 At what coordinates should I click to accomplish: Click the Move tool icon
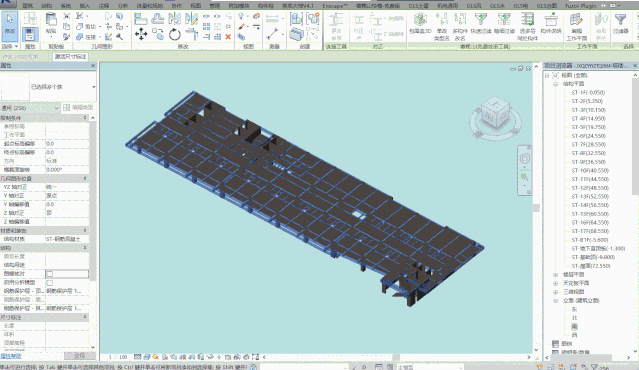(x=141, y=34)
